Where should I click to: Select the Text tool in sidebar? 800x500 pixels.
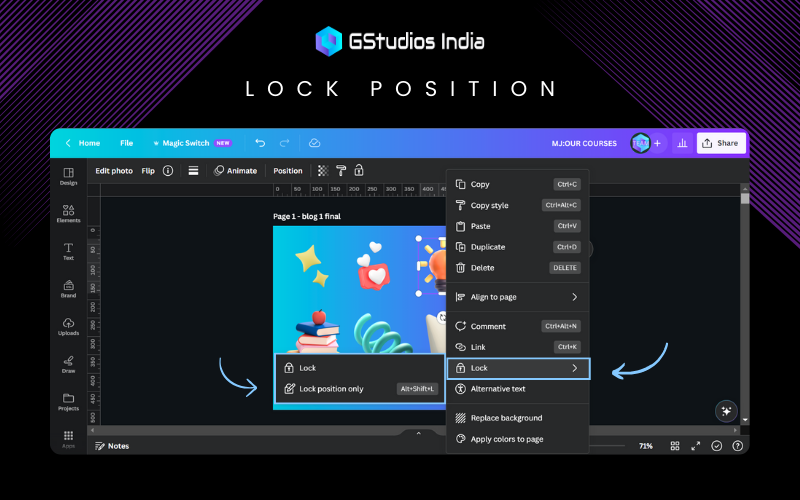click(68, 251)
